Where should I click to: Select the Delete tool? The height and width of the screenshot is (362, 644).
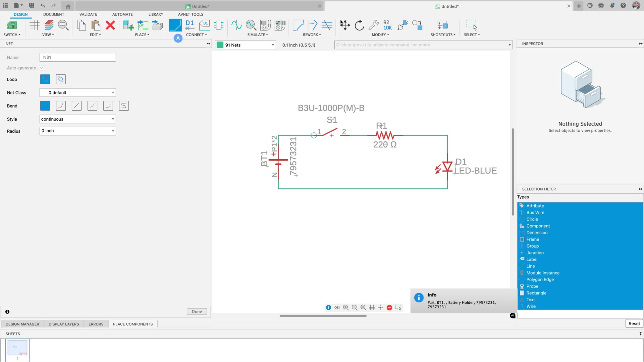tap(110, 25)
